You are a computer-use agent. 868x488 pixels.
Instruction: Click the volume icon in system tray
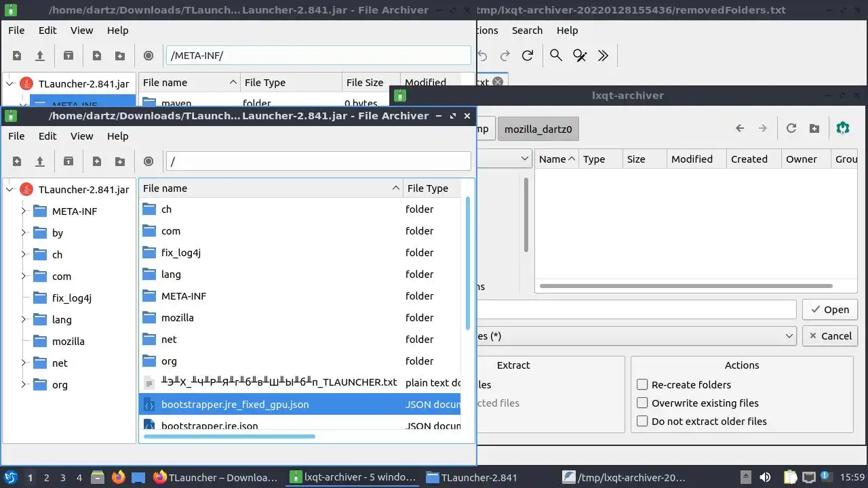click(765, 477)
